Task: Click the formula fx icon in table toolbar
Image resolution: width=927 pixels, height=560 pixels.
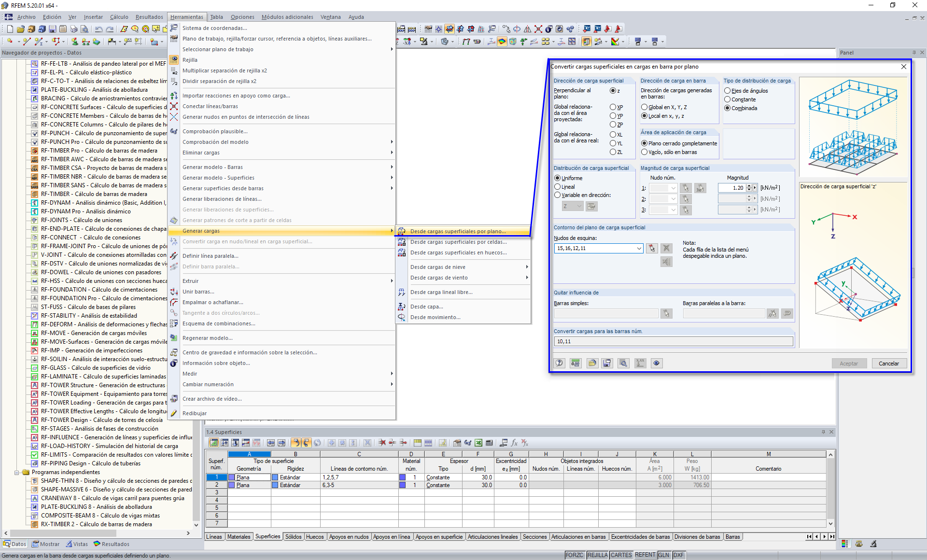Action: pyautogui.click(x=514, y=443)
